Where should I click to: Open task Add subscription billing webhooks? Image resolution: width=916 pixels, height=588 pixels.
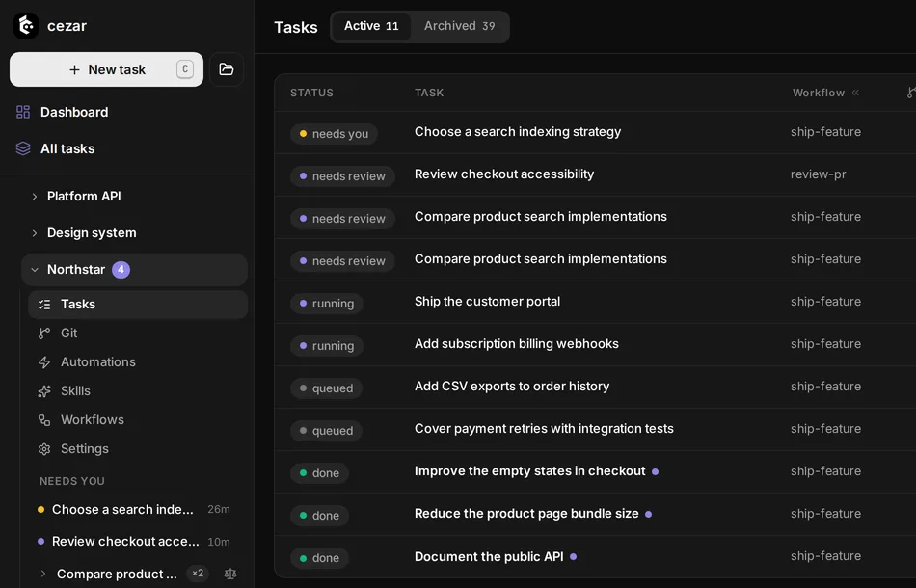517,344
